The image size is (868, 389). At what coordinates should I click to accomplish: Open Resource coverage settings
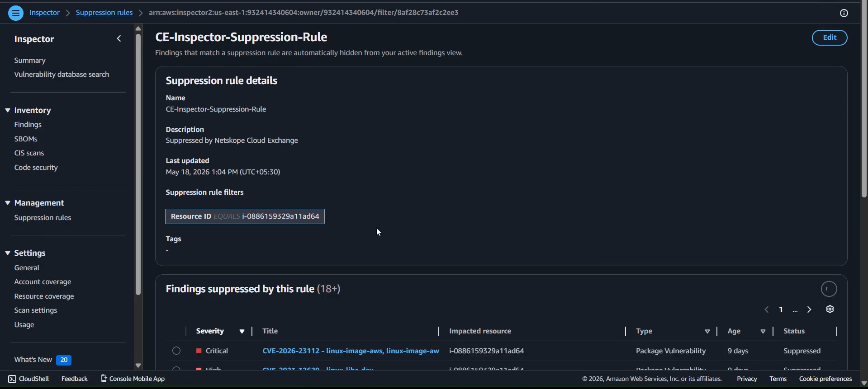tap(44, 296)
